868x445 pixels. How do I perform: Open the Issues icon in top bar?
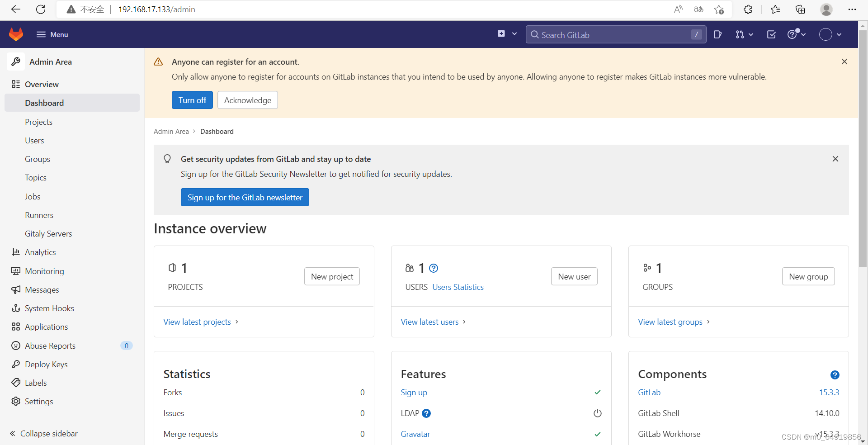pos(717,34)
